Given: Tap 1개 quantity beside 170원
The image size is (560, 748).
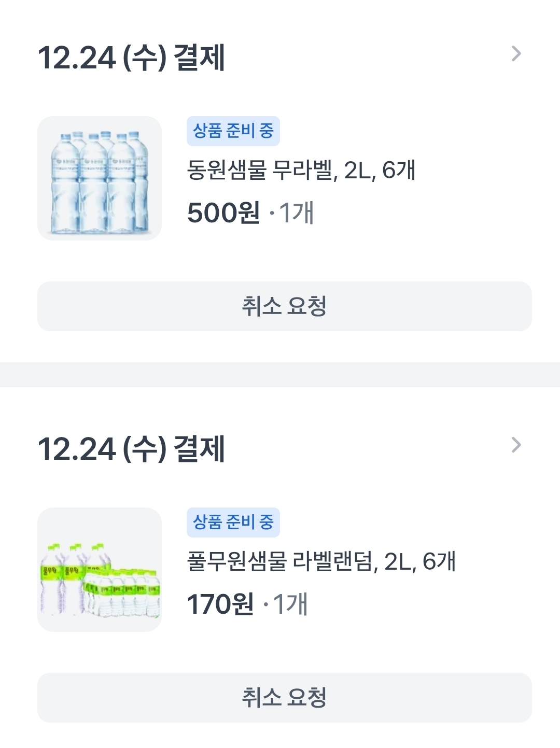Looking at the screenshot, I should coord(290,604).
